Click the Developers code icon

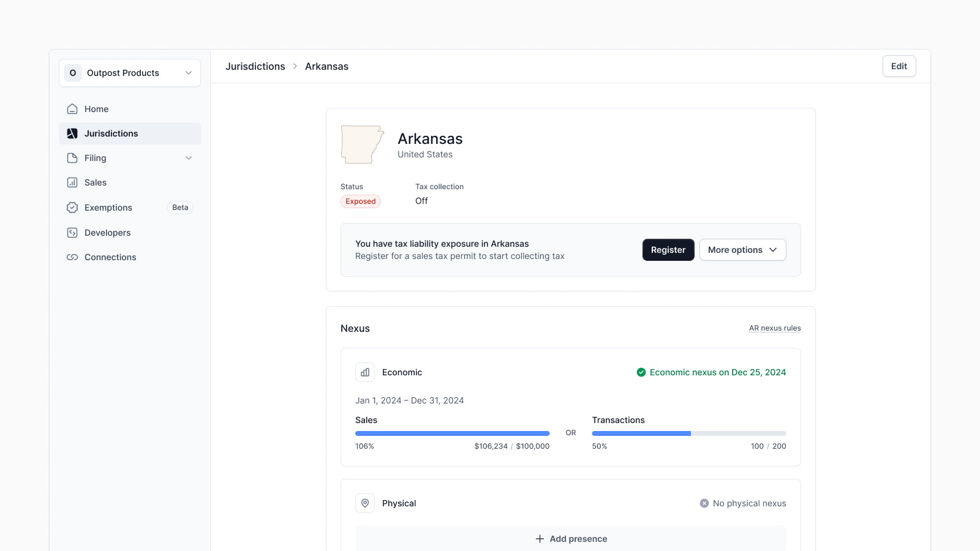tap(72, 233)
